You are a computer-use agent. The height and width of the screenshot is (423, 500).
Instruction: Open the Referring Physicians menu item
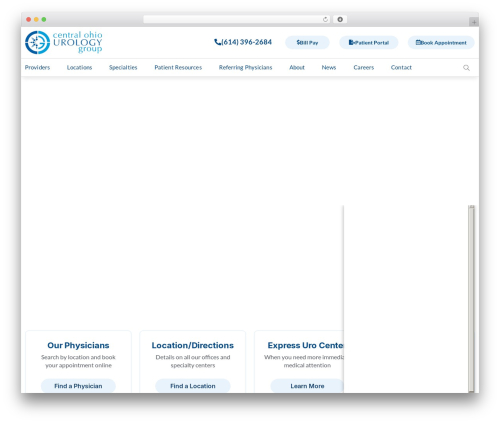[x=245, y=67]
